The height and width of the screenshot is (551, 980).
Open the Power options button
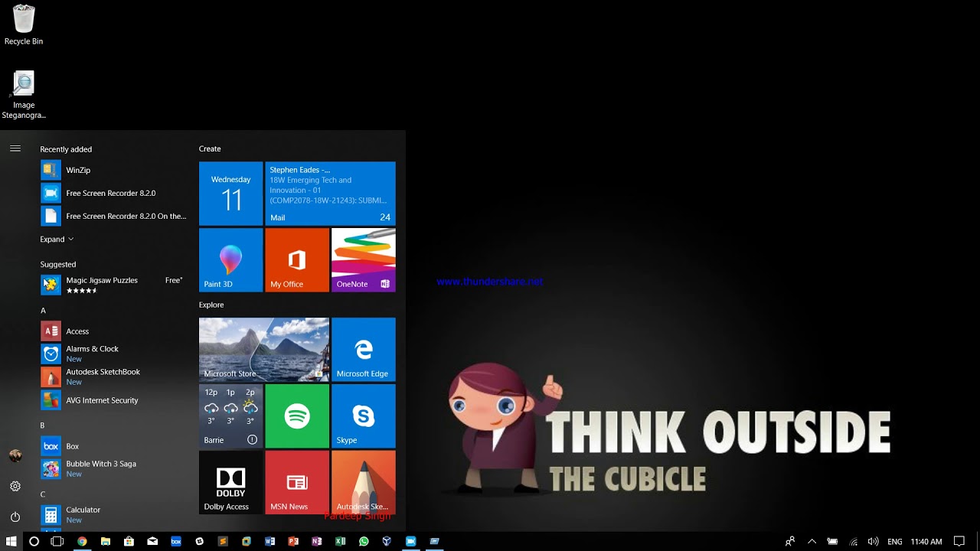tap(15, 517)
